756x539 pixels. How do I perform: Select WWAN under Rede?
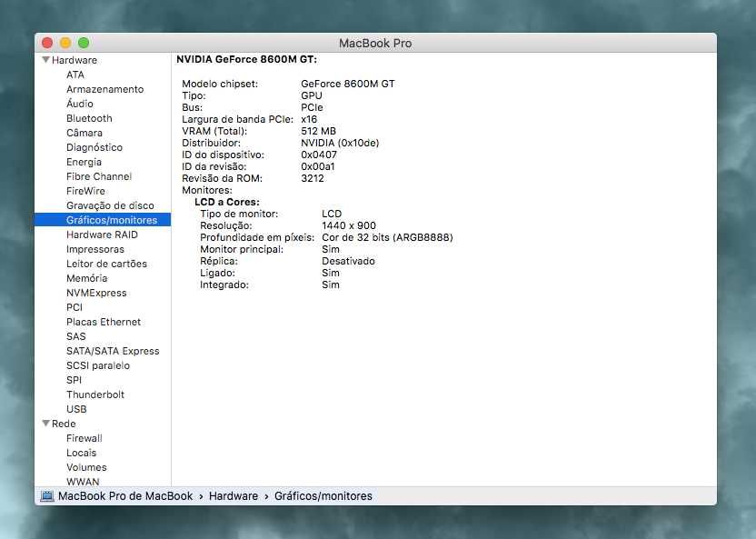click(83, 482)
